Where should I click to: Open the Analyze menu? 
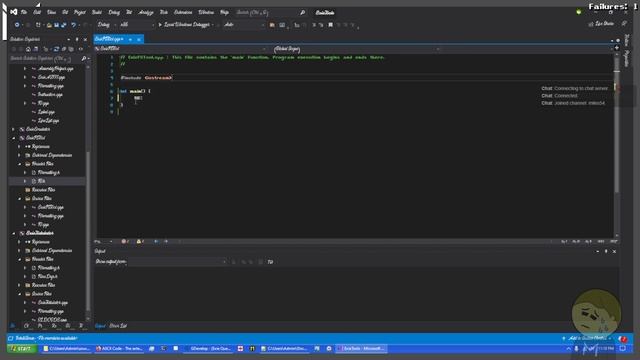tap(146, 13)
